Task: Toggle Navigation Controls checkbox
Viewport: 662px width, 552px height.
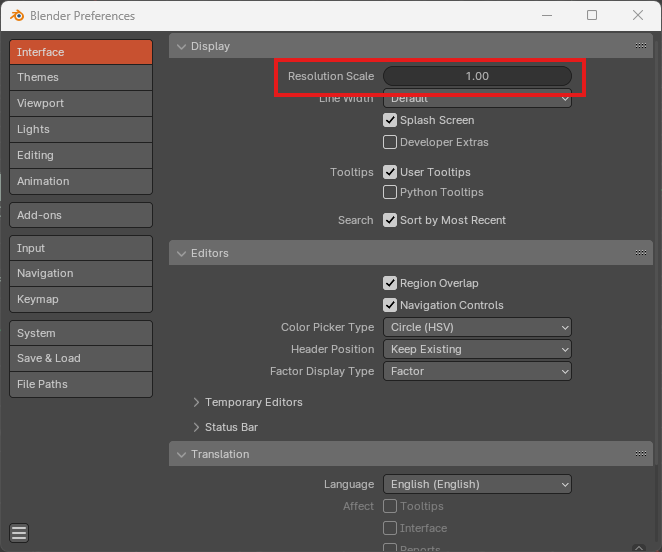Action: [x=390, y=305]
